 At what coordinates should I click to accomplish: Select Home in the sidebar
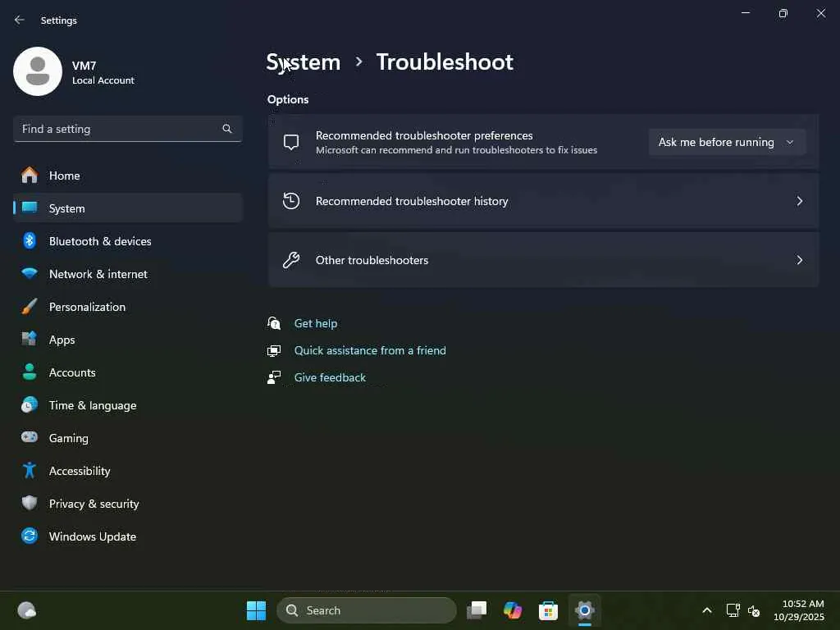click(x=127, y=176)
